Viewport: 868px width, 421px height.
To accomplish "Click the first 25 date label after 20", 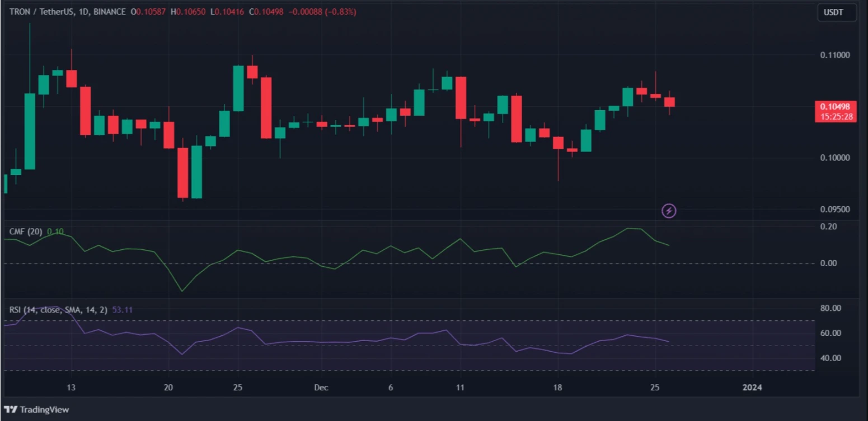I will pyautogui.click(x=237, y=387).
